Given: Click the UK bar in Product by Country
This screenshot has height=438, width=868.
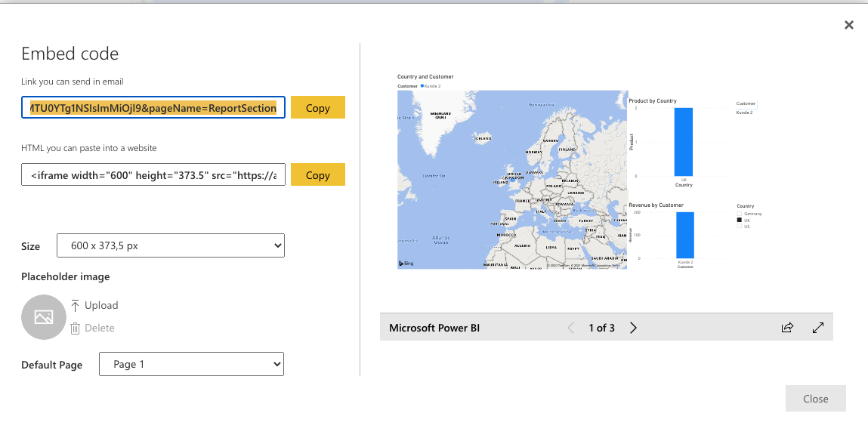Looking at the screenshot, I should pos(683,142).
